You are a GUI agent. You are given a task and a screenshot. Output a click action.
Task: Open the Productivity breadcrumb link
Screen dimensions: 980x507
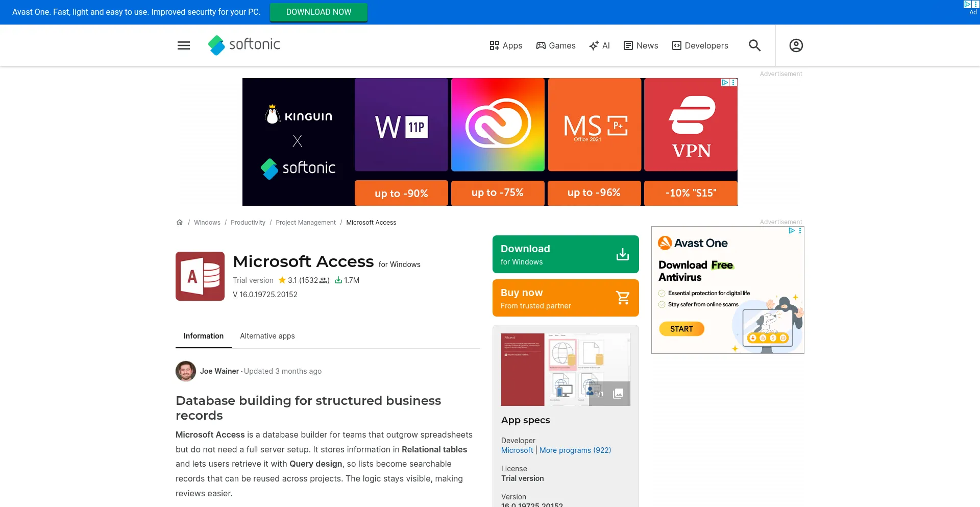point(248,223)
